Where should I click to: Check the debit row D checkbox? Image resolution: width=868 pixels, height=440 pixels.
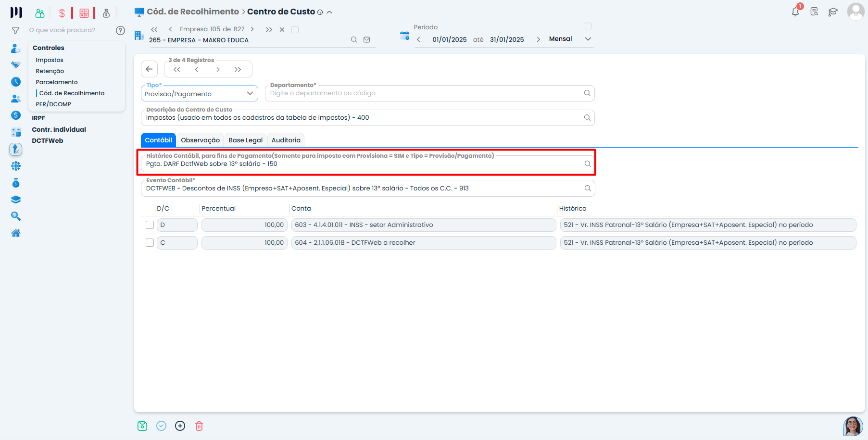coord(150,225)
